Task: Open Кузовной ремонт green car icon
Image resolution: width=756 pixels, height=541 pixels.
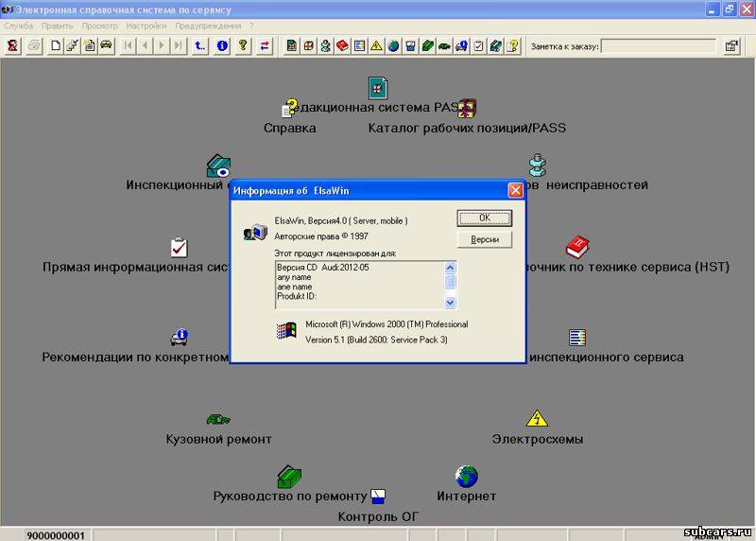Action: (218, 419)
